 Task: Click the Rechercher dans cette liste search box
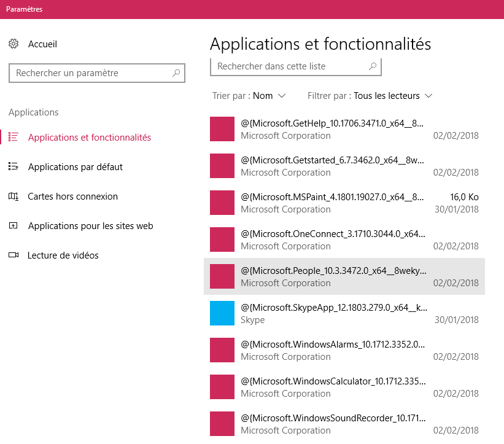click(x=289, y=66)
